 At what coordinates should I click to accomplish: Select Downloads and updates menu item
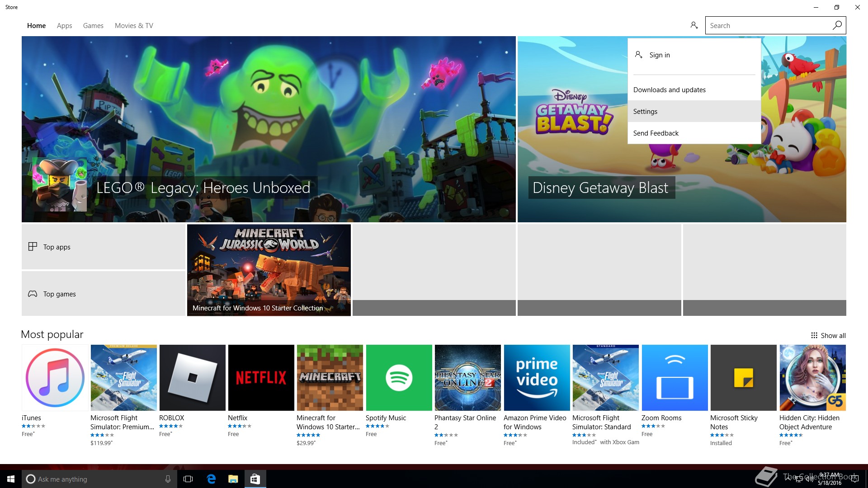pyautogui.click(x=694, y=90)
